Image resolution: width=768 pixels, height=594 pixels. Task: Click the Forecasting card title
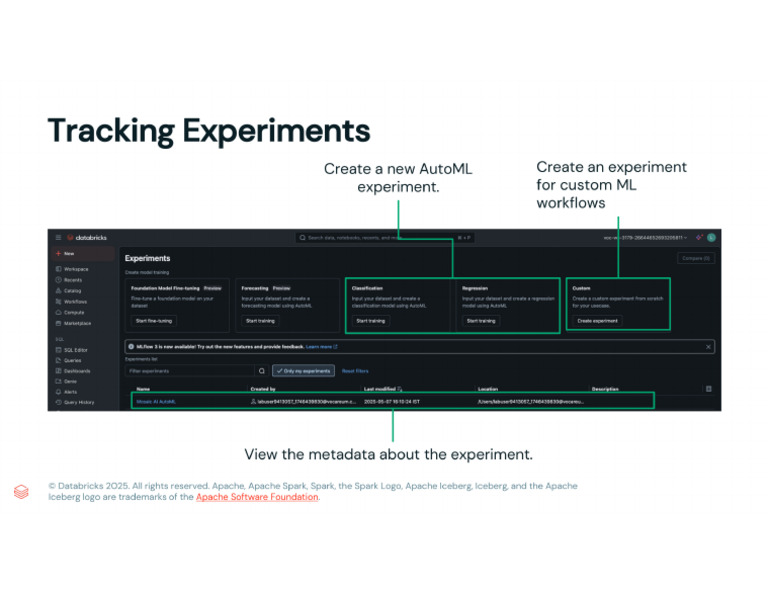(x=255, y=288)
